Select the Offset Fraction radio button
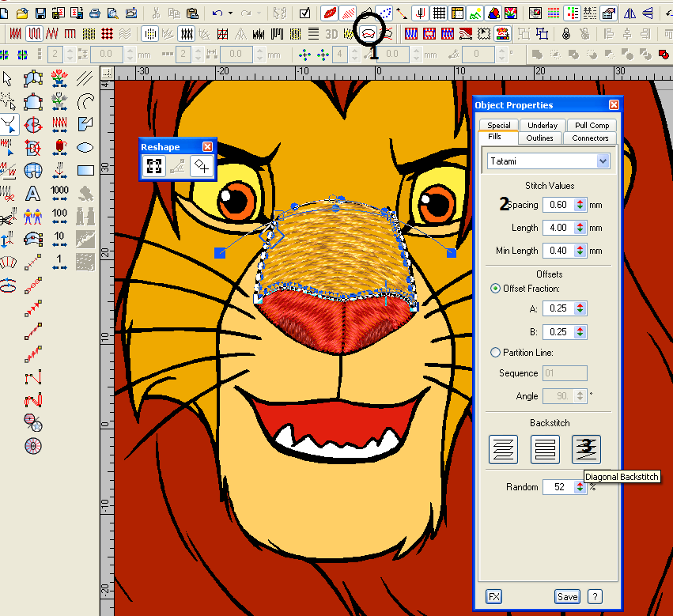This screenshot has height=616, width=673. (x=496, y=289)
